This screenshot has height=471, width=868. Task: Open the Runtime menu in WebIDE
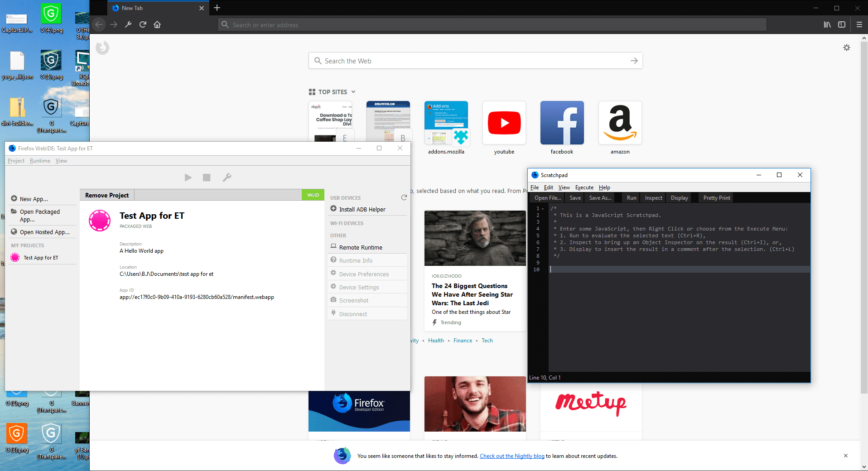point(40,160)
